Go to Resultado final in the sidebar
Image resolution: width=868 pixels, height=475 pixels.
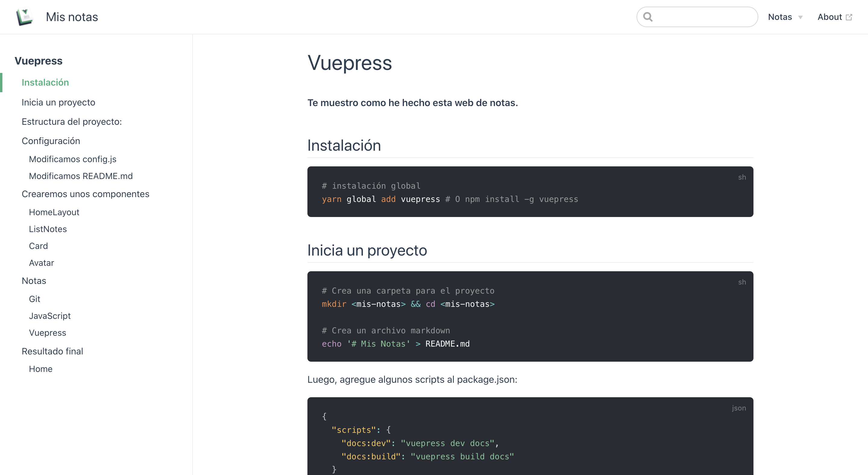point(52,351)
